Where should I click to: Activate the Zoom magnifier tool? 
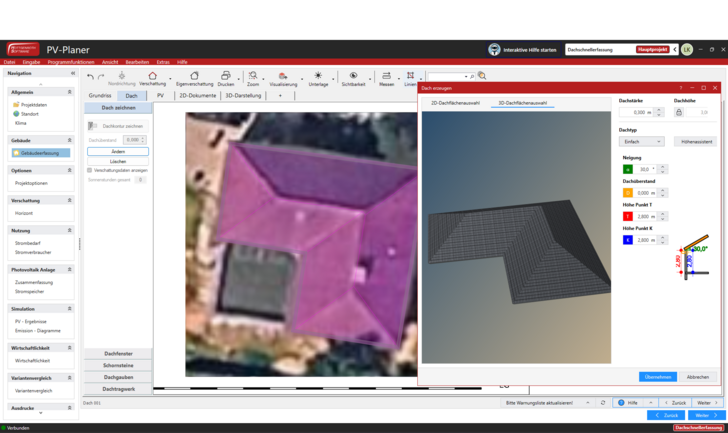[x=253, y=78]
